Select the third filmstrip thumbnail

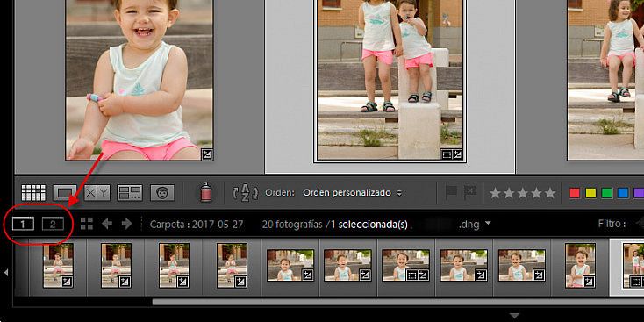point(174,265)
